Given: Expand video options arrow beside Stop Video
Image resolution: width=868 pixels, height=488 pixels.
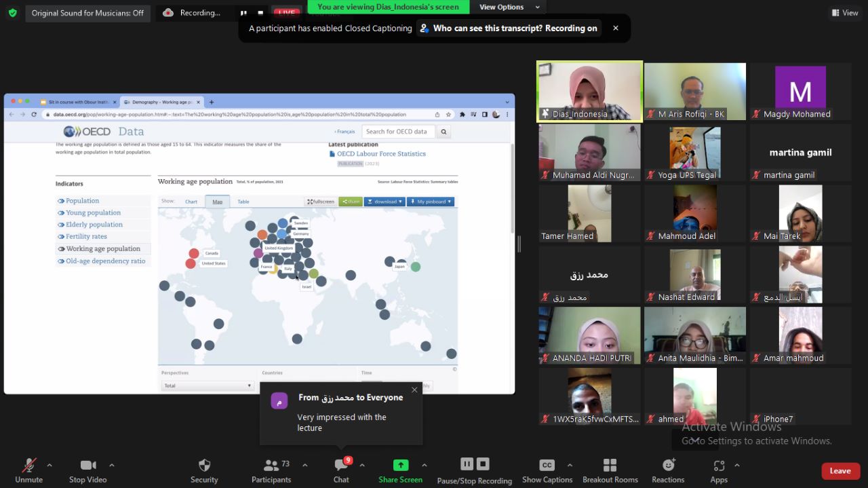Looking at the screenshot, I should pos(112,466).
